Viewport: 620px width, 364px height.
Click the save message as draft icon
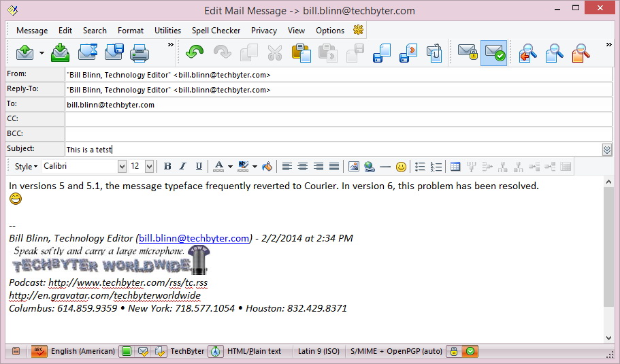coord(114,52)
